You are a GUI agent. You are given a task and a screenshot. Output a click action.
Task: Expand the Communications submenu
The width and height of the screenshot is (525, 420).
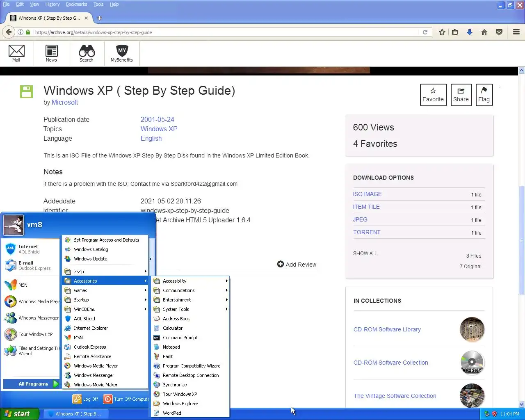[190, 290]
